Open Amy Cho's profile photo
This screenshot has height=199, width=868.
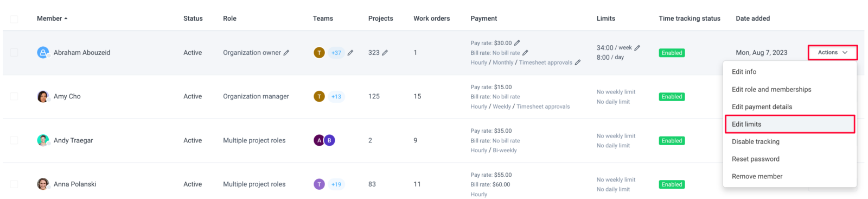[x=43, y=97]
